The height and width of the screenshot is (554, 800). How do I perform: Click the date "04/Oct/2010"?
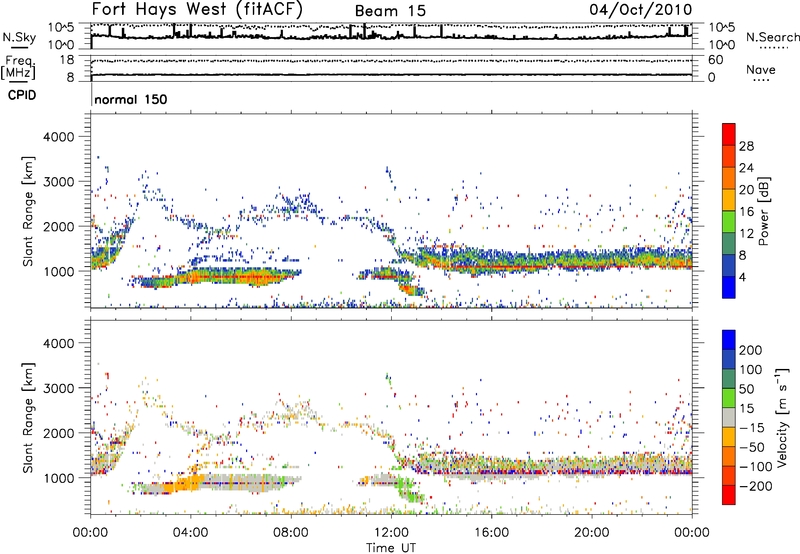tap(641, 10)
